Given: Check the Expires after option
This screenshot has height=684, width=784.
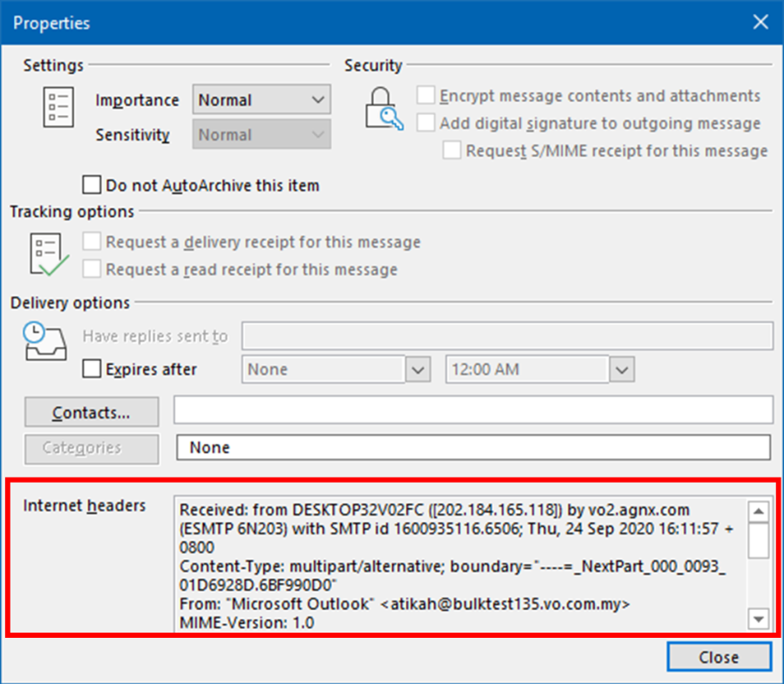Looking at the screenshot, I should 91,369.
